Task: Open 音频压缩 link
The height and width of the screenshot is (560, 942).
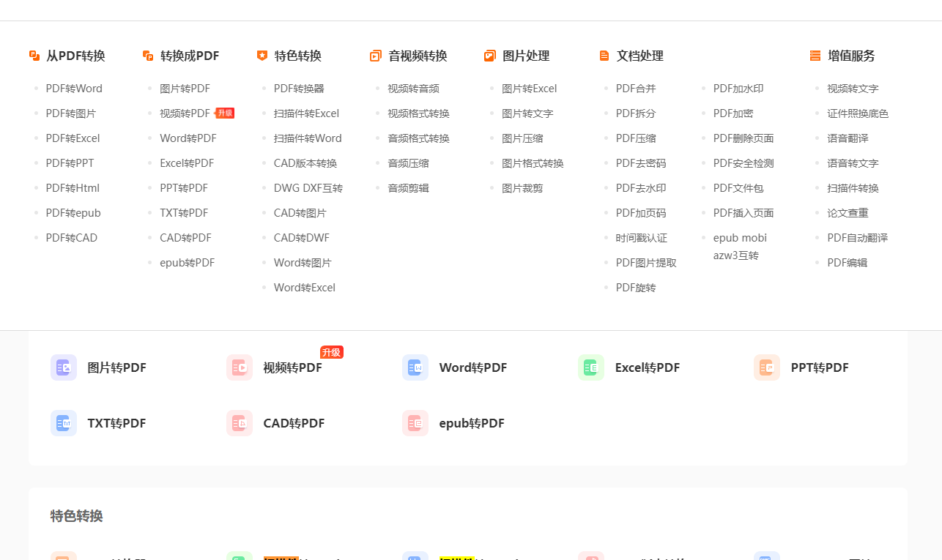Action: point(409,163)
